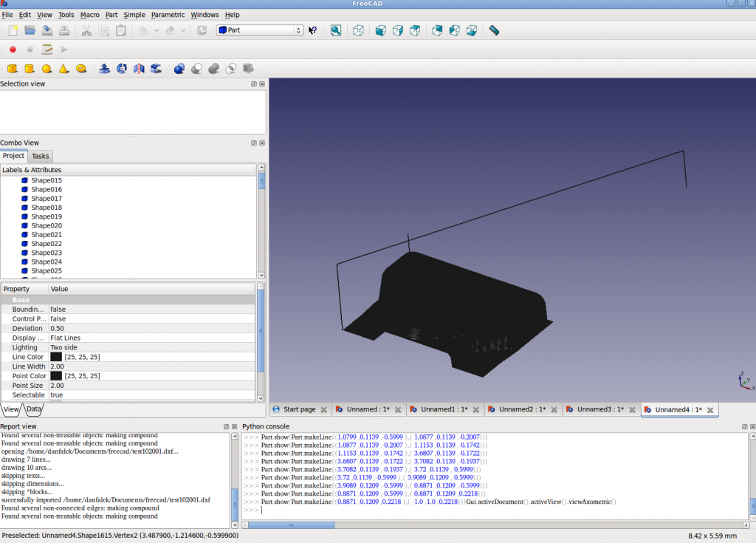Open the redo history dropdown arrow
Screen dimensions: 756x543
[183, 30]
